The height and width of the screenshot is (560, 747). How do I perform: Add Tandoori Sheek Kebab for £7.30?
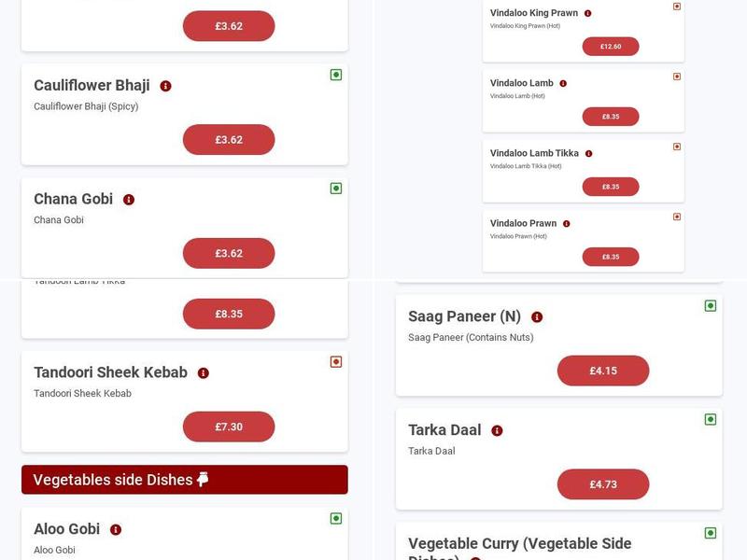point(230,425)
